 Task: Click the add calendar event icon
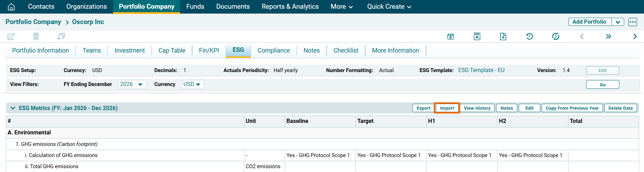coord(450,37)
